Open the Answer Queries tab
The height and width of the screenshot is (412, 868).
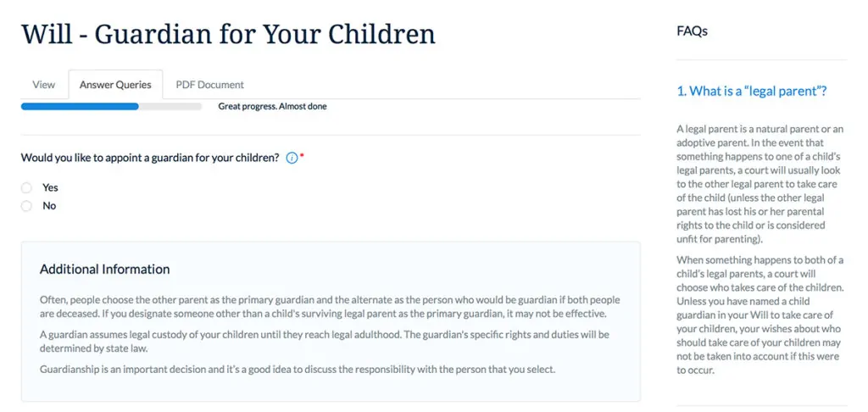(115, 85)
